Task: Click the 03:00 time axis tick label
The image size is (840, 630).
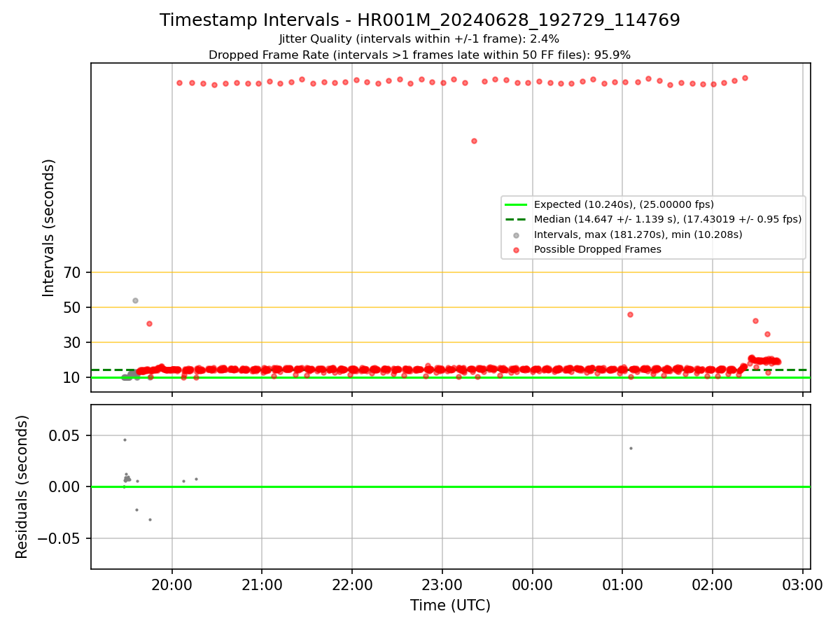Action: pyautogui.click(x=802, y=583)
